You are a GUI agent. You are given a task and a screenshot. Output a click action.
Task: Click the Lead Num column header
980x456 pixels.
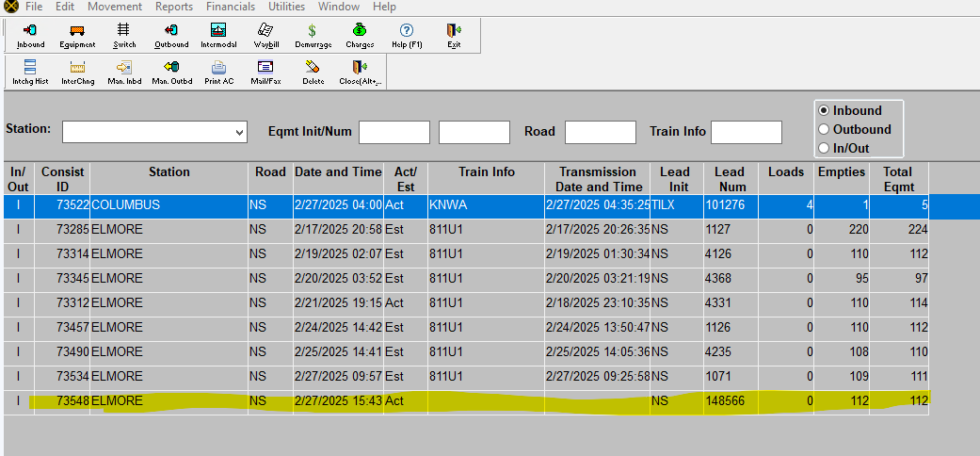pos(731,179)
